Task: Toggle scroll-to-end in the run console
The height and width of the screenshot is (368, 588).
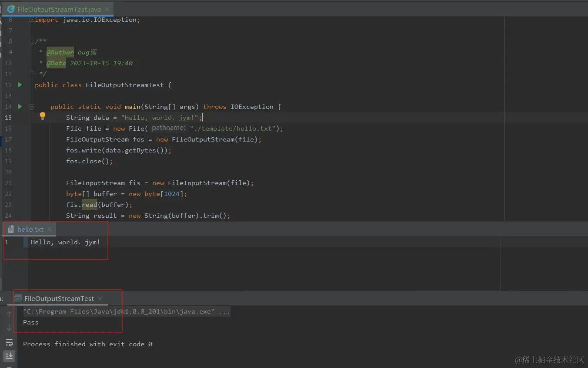Action: point(9,356)
